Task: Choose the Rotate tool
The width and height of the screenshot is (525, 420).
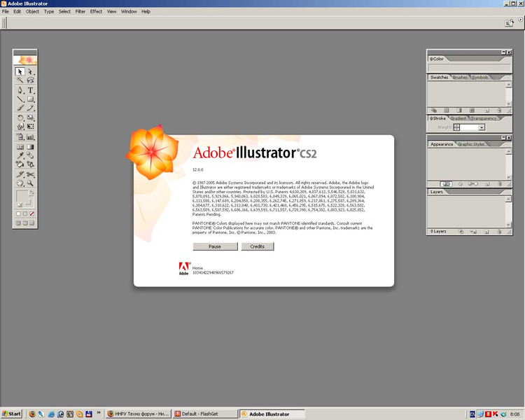Action: point(20,118)
